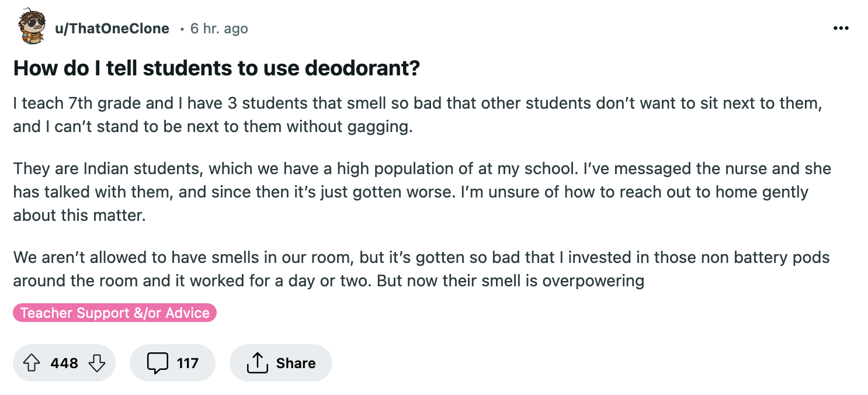
Task: Upvote the deodorant post
Action: click(x=30, y=363)
